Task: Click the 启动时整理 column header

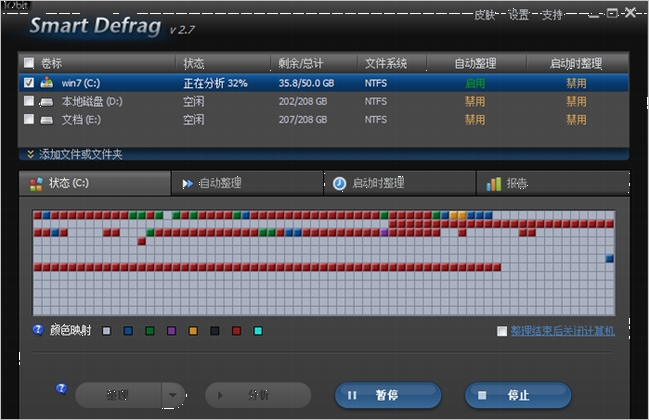Action: [577, 63]
